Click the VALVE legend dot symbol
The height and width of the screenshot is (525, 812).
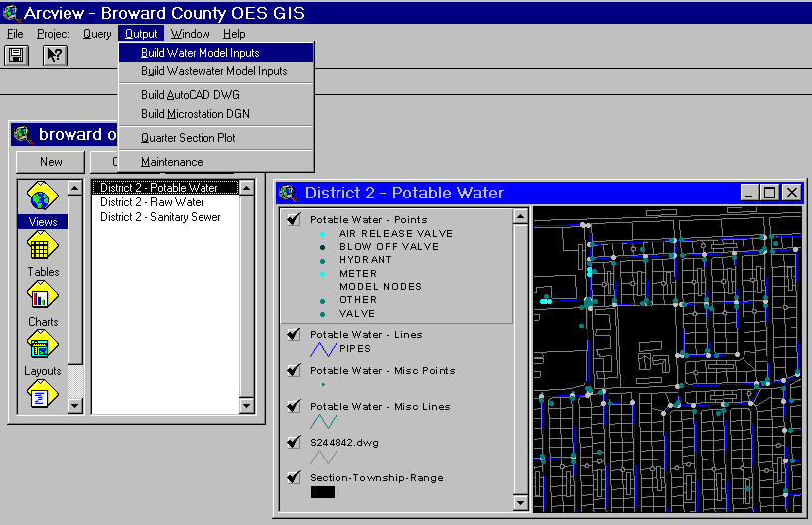click(322, 315)
